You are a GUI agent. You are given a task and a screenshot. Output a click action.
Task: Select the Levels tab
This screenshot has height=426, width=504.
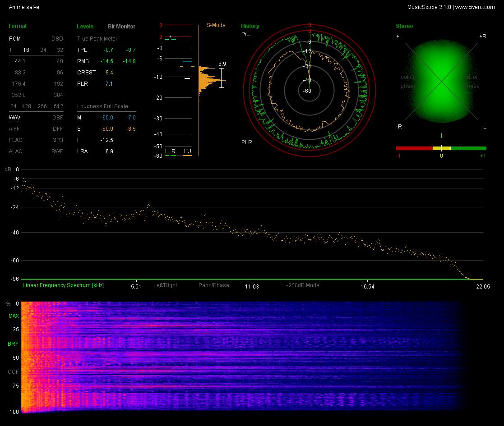point(85,26)
